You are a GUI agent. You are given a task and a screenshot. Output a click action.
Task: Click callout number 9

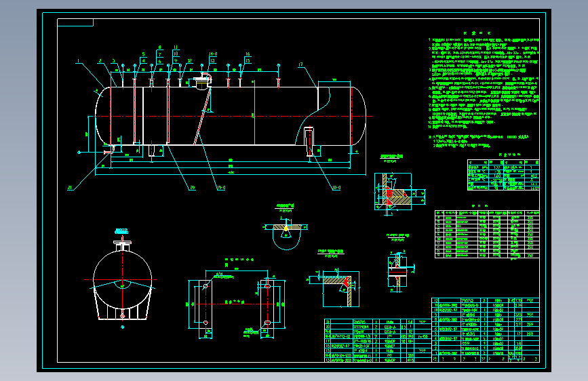pyautogui.click(x=176, y=61)
